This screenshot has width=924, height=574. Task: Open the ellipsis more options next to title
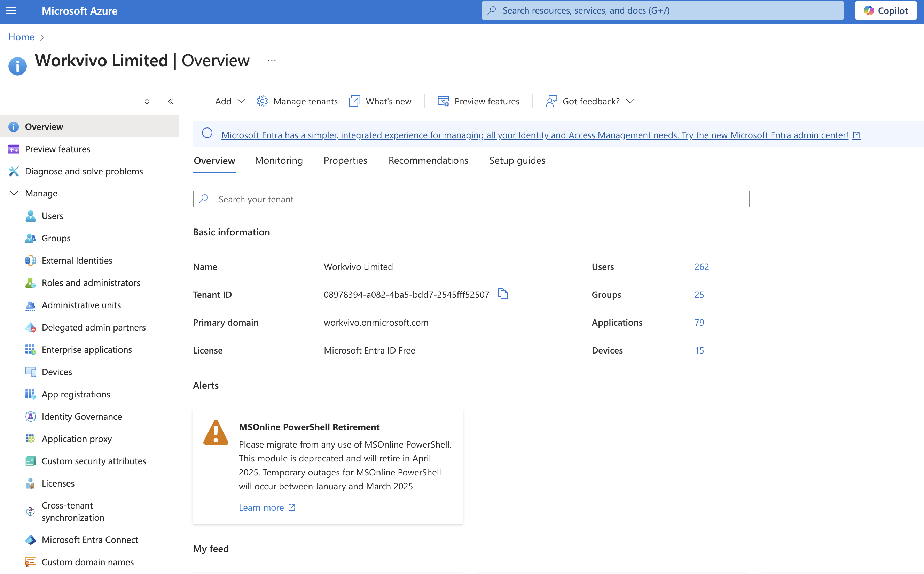272,60
